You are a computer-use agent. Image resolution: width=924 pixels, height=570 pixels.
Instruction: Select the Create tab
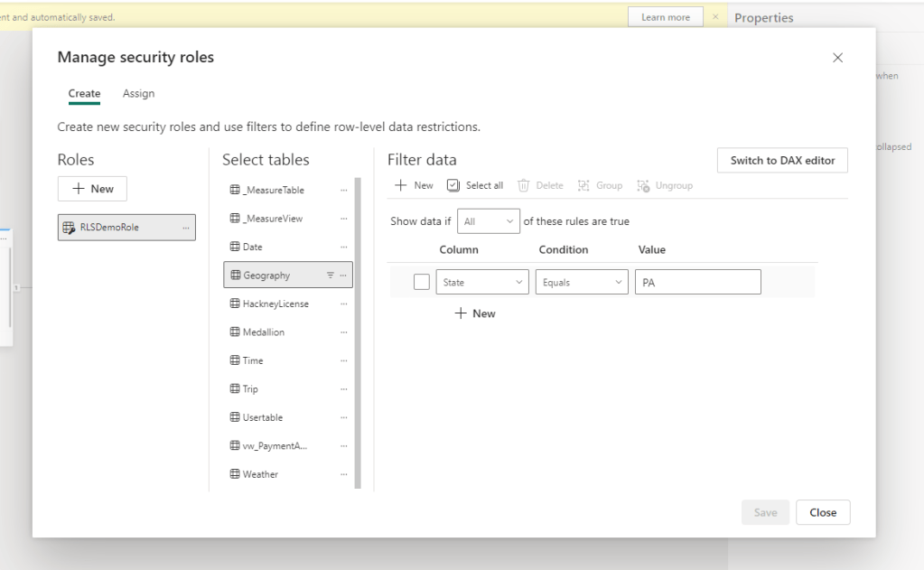pyautogui.click(x=84, y=94)
